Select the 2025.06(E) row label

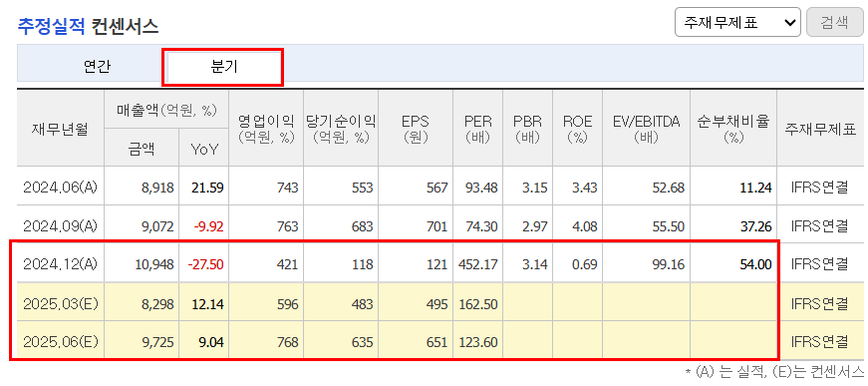click(x=61, y=342)
